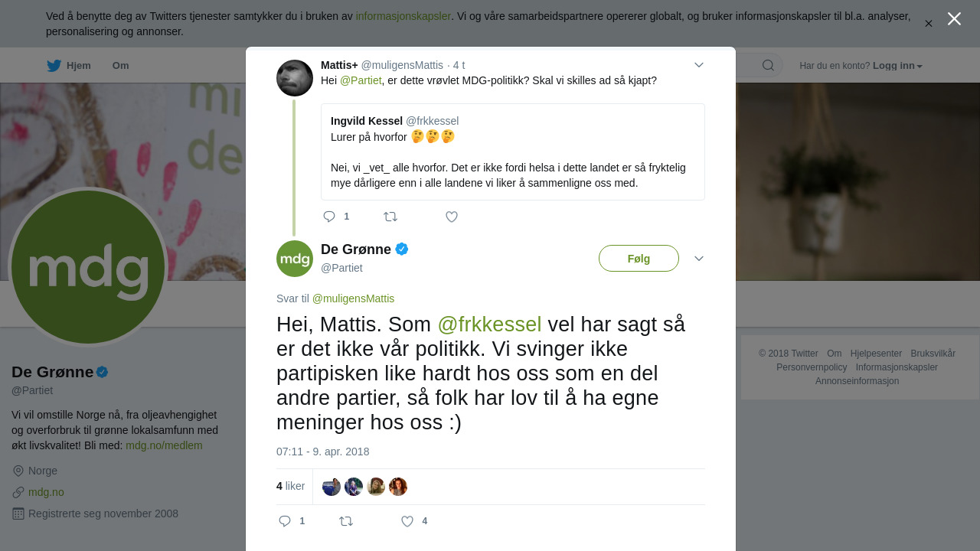The width and height of the screenshot is (980, 551).
Task: Reply to the De Grønne tweet
Action: tap(285, 521)
